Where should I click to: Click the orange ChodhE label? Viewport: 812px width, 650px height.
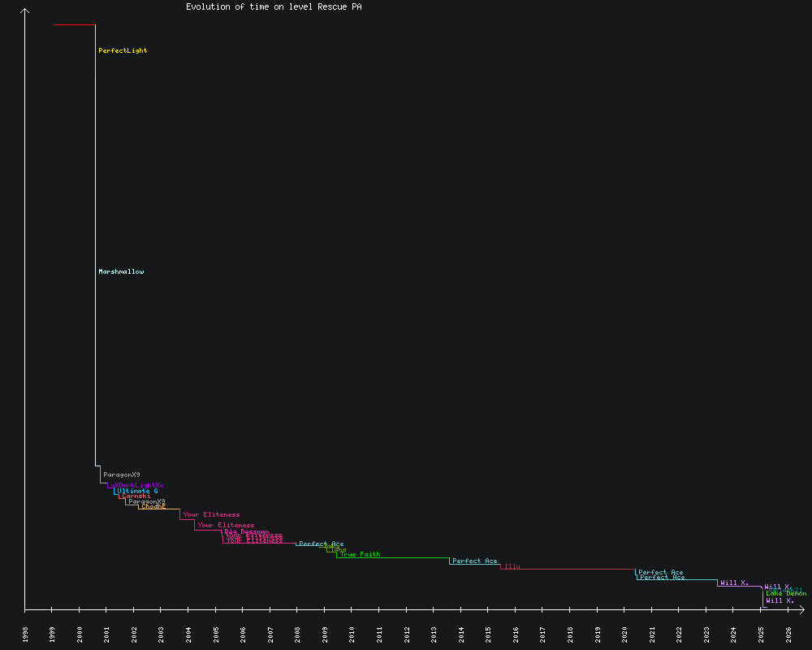153,506
